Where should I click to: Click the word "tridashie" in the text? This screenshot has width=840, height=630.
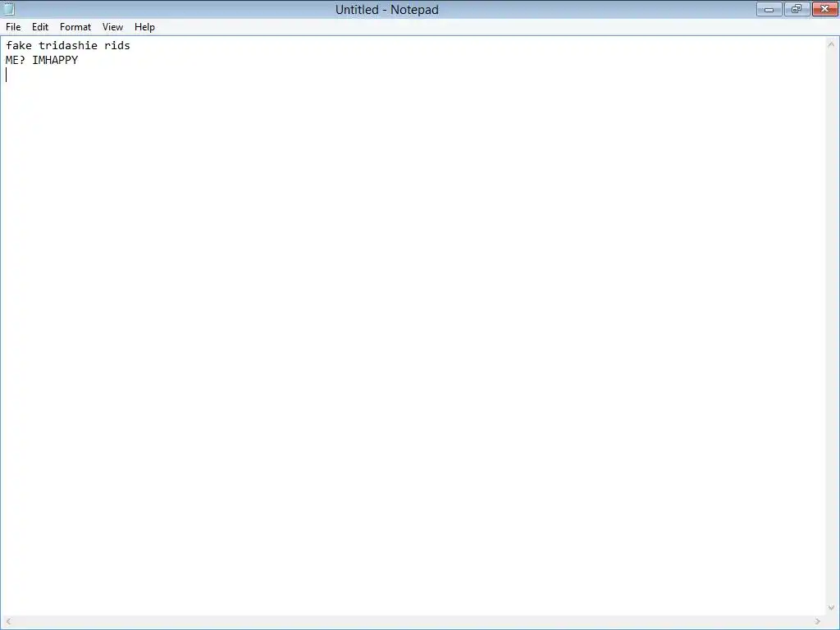coord(68,46)
